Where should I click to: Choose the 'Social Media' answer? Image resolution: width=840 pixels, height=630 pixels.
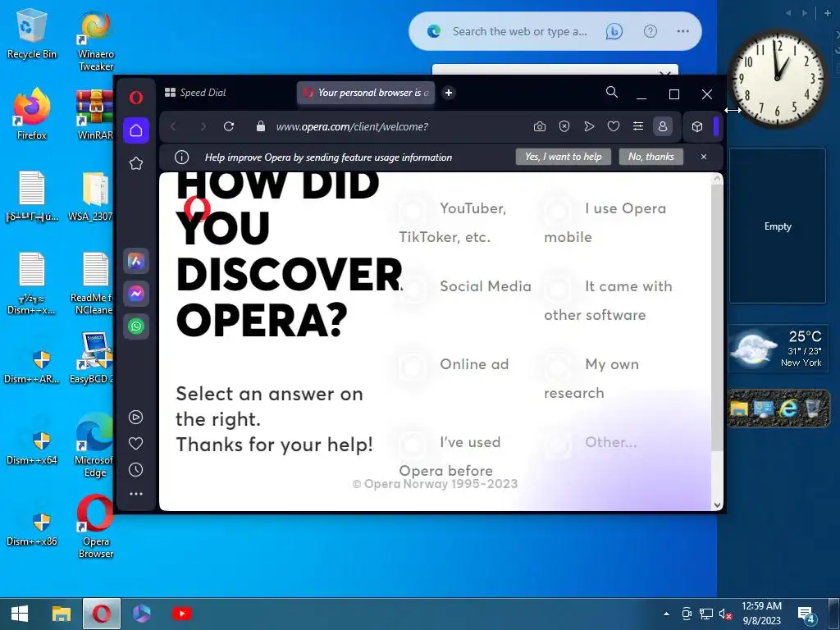click(465, 286)
